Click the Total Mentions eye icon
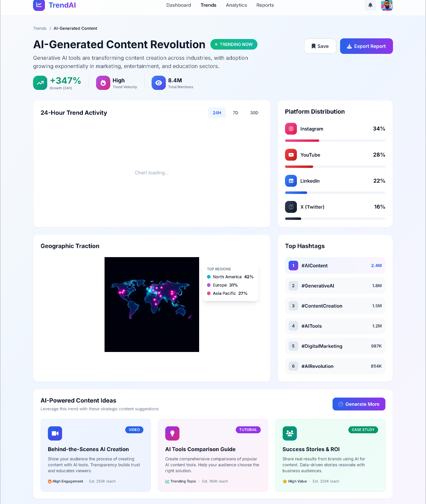The width and height of the screenshot is (426, 504). click(159, 83)
